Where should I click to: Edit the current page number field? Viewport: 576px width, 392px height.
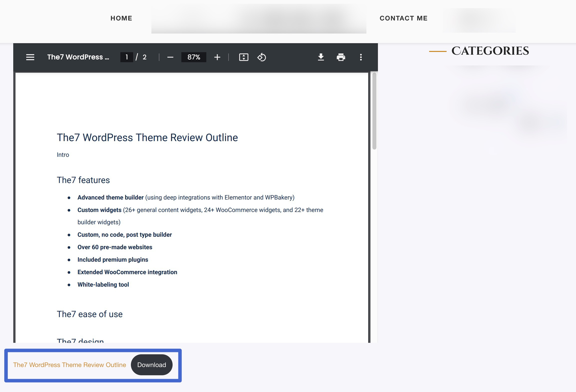pos(127,57)
